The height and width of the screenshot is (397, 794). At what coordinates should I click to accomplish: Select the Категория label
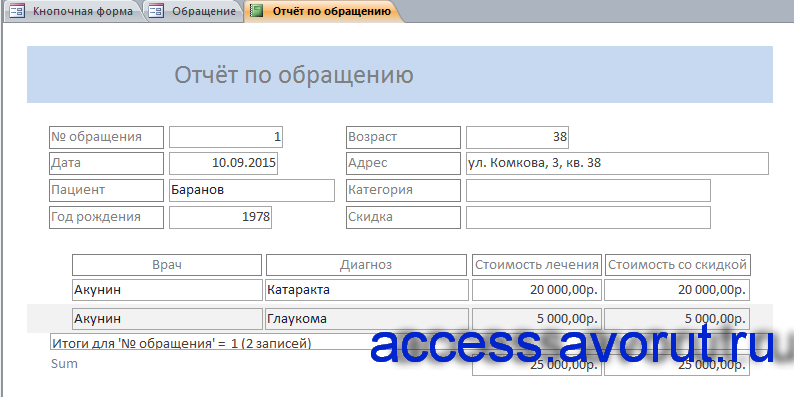click(403, 190)
